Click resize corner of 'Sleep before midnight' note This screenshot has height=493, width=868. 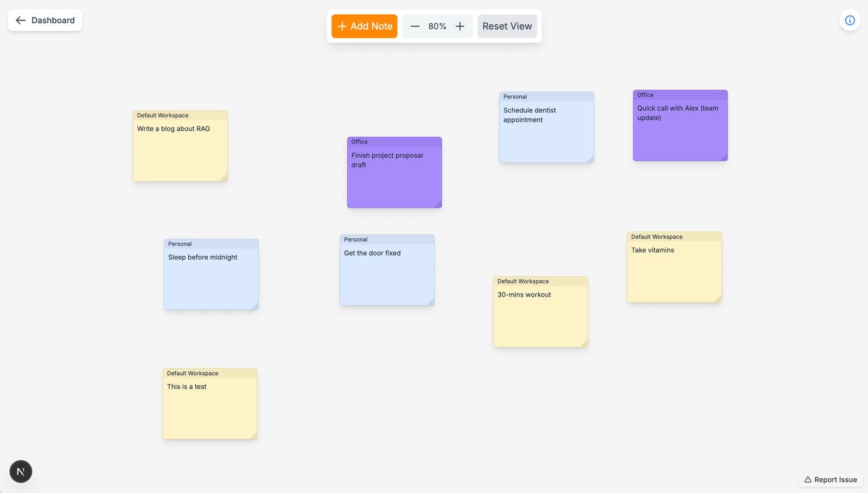(255, 306)
